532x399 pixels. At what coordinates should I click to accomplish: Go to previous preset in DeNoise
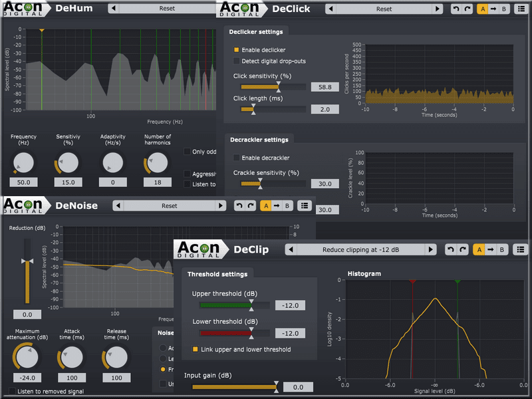pos(118,205)
